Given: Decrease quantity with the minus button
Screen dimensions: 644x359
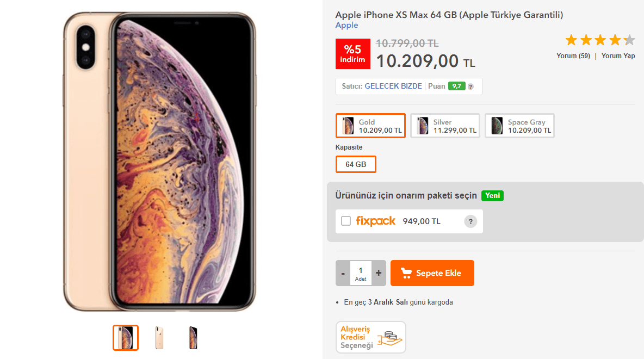Looking at the screenshot, I should [x=343, y=273].
